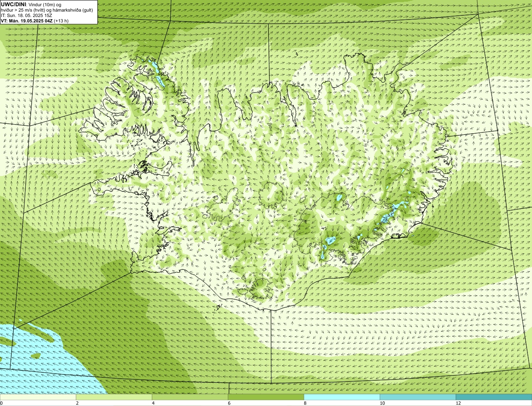Click the 'hviður > 25 m/s (hvítt)' description line
Screen dimensions: 532x406
47,10
